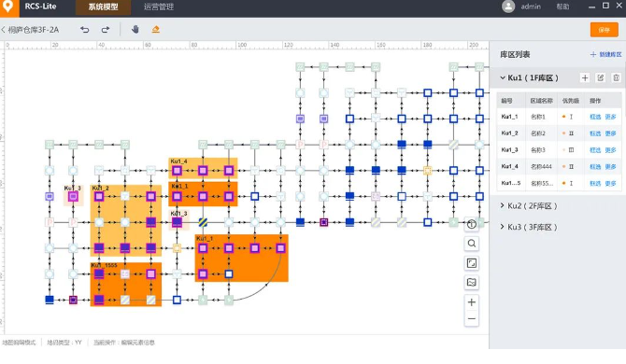Screen dimensions: 626x364
Task: Click the 新建库区 link
Action: (605, 55)
